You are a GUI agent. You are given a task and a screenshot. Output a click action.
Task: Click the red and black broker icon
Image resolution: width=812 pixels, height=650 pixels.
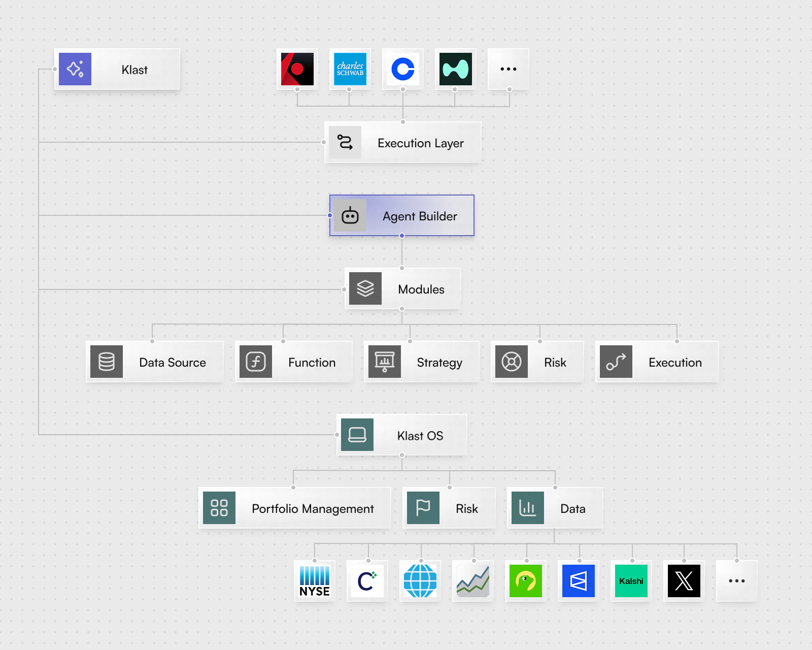tap(297, 69)
